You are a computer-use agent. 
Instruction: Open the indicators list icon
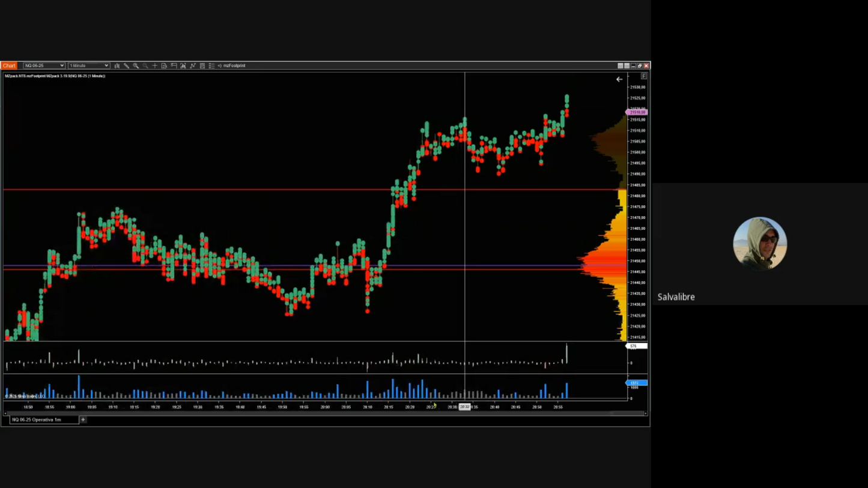(212, 65)
